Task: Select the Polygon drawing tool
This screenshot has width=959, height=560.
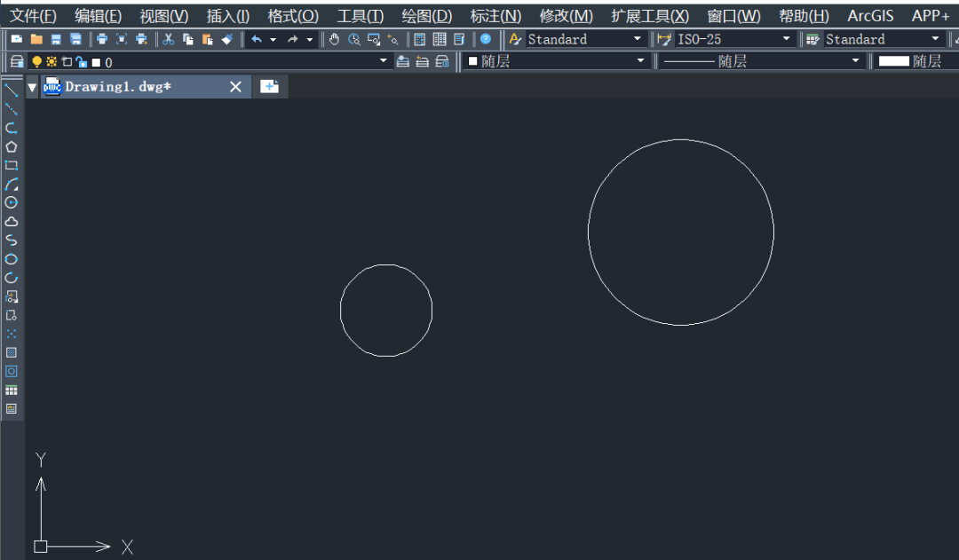Action: point(12,146)
